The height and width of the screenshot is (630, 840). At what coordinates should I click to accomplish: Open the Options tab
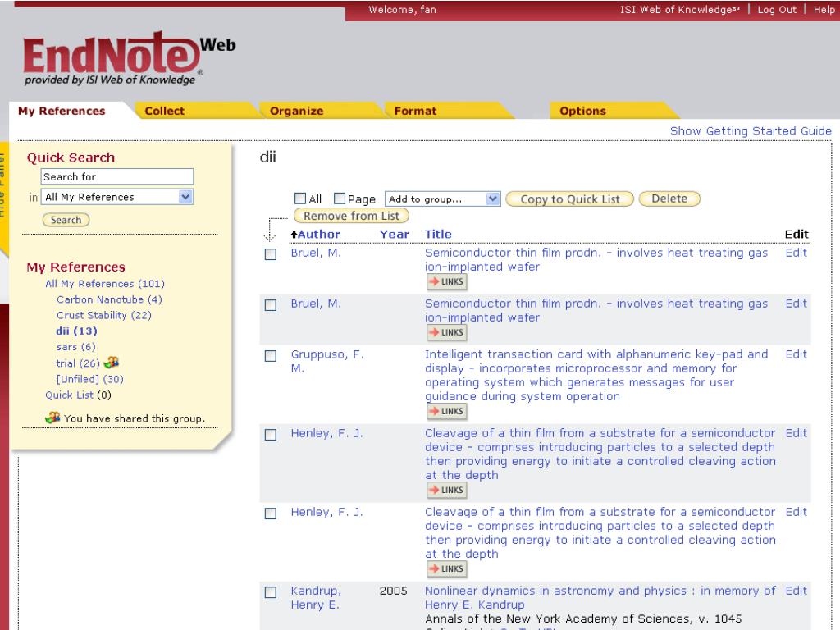582,111
